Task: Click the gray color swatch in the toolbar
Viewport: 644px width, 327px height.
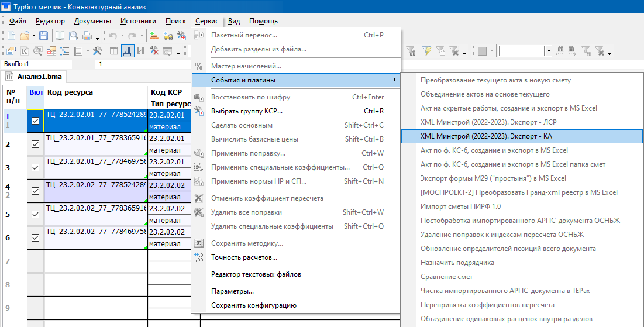Action: 482,51
